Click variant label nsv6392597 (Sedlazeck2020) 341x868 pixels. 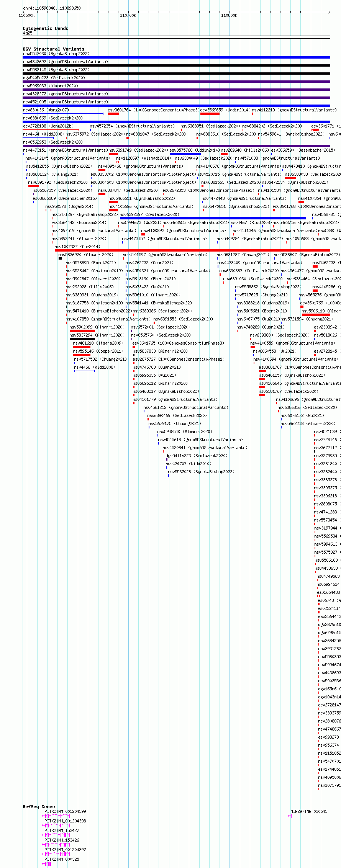(149, 215)
